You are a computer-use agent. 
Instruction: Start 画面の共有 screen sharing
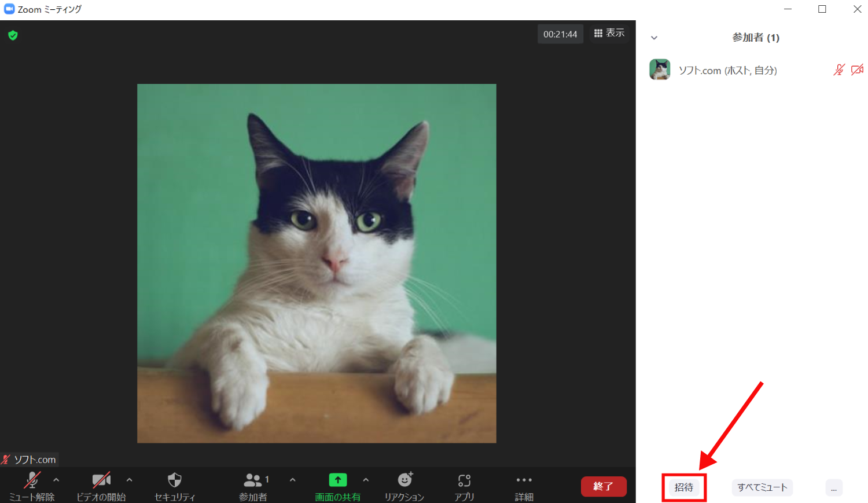338,487
